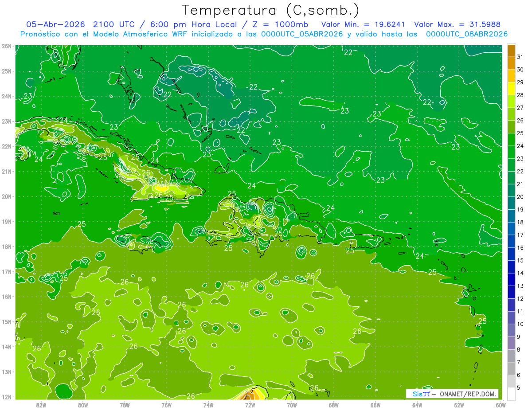
Task: Click the 0000UTC_08ABR2026 valid-until time
Action: (x=467, y=34)
